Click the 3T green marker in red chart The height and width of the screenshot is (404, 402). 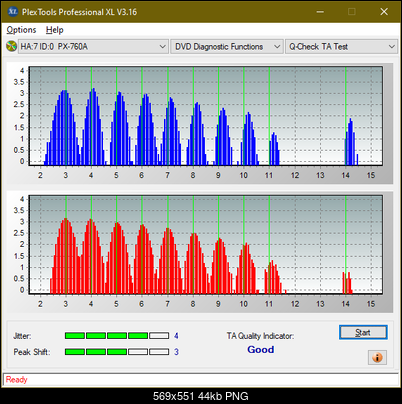(66, 245)
